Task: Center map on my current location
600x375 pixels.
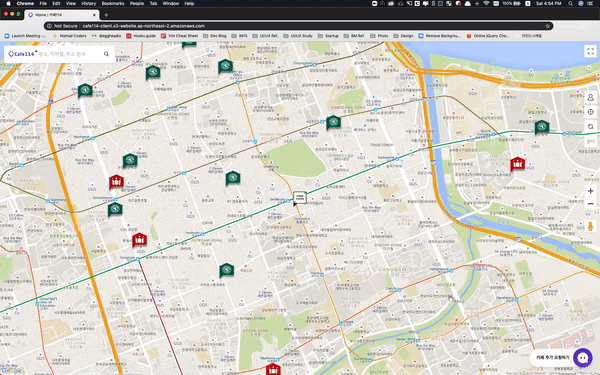Action: click(x=590, y=112)
